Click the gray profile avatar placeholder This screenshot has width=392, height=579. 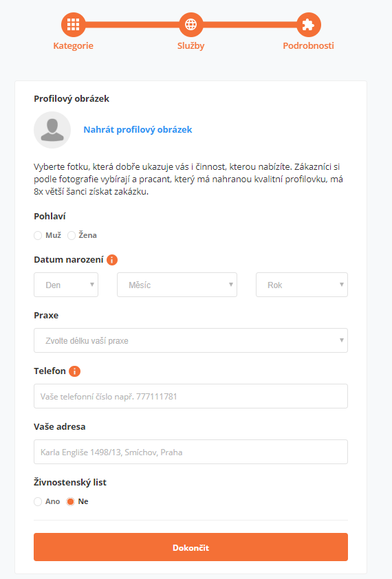point(52,130)
